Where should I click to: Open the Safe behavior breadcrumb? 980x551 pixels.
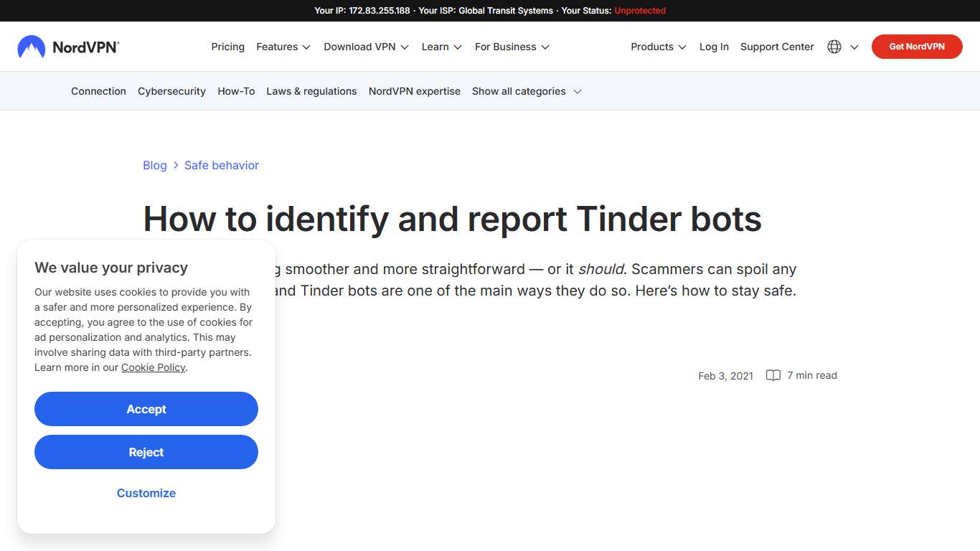[x=221, y=165]
